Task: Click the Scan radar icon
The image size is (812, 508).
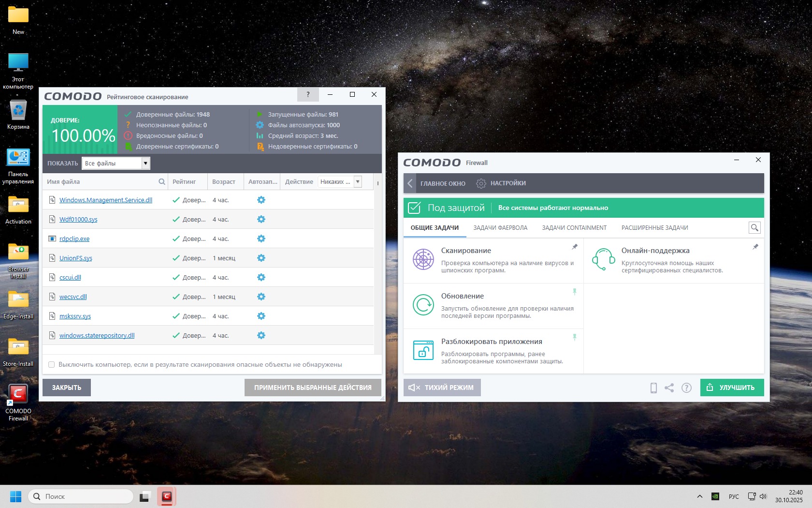Action: pyautogui.click(x=423, y=260)
